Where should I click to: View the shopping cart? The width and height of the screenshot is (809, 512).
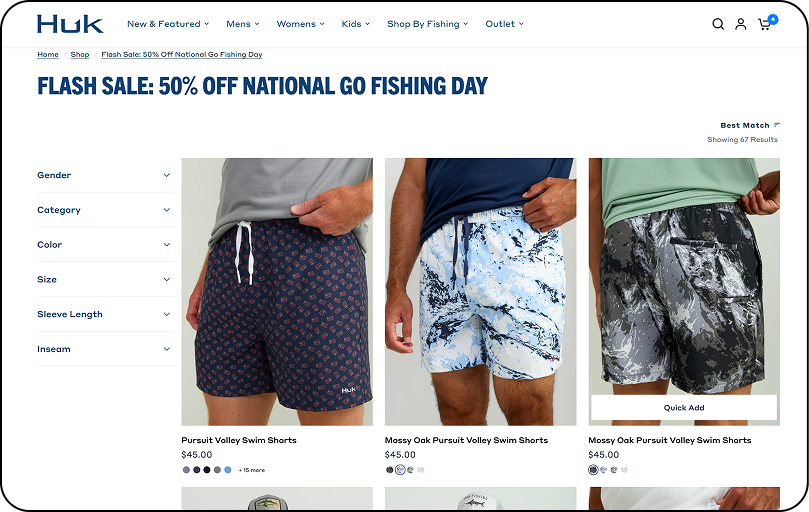[765, 24]
